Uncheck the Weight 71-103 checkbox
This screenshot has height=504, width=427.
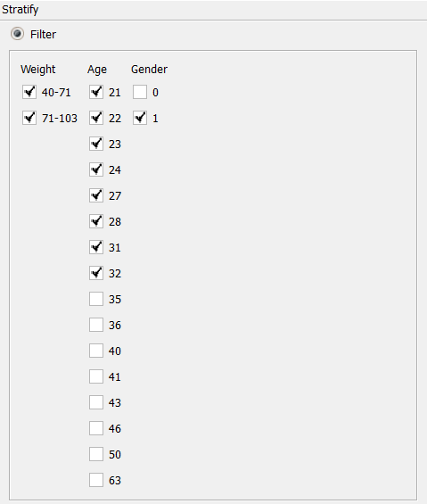[29, 118]
